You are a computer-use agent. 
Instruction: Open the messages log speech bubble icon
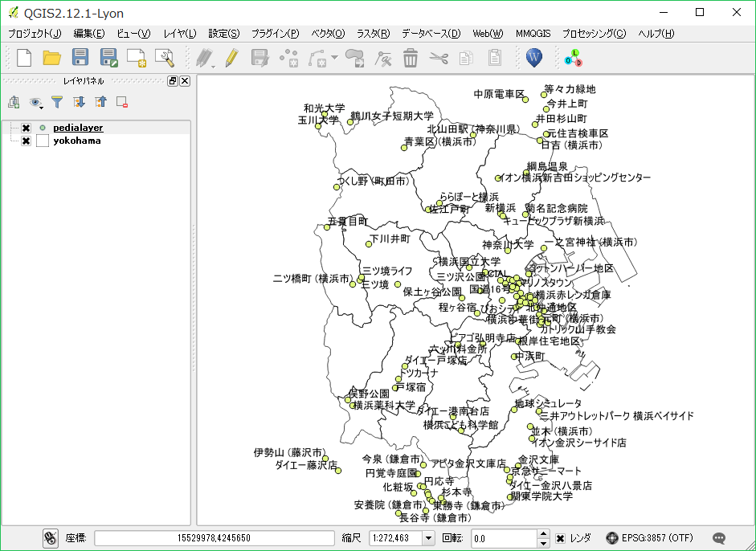pos(719,538)
